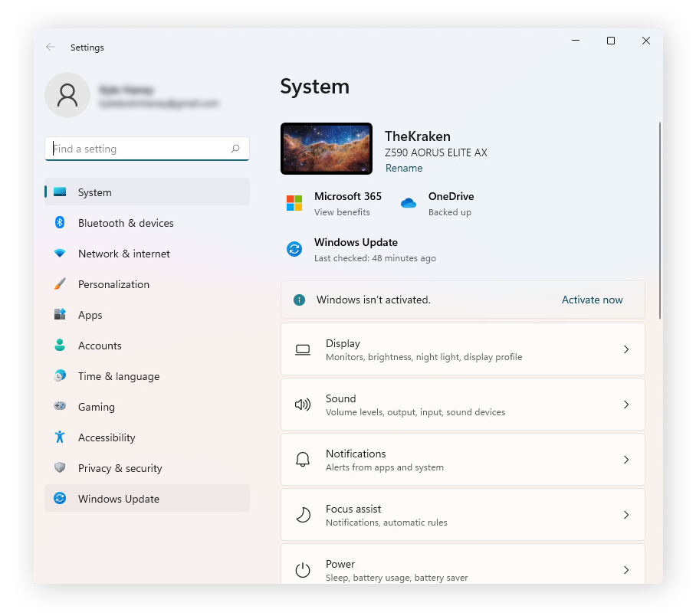696x616 pixels.
Task: Click the Gaming controller icon
Action: click(x=61, y=407)
